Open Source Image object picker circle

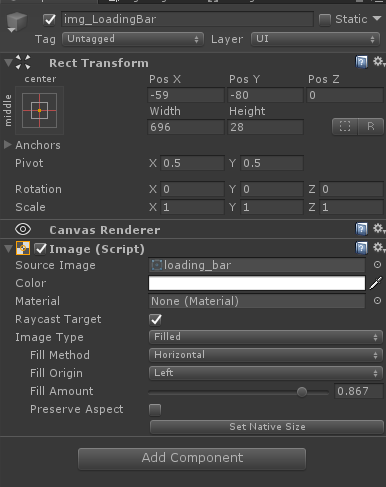(x=377, y=265)
